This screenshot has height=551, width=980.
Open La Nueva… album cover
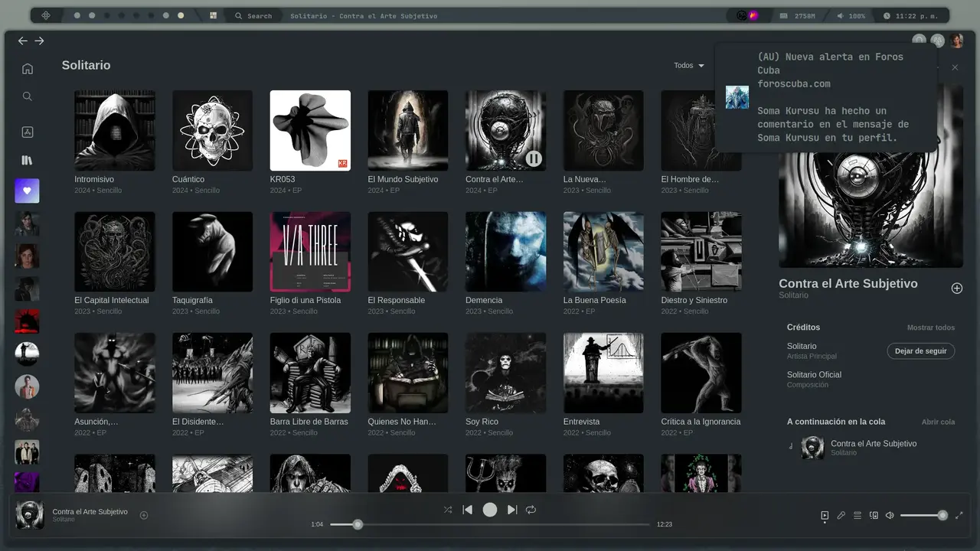point(603,131)
